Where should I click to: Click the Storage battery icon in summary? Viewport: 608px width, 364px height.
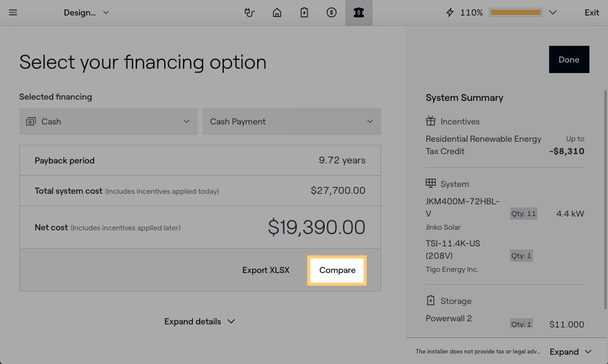(431, 301)
